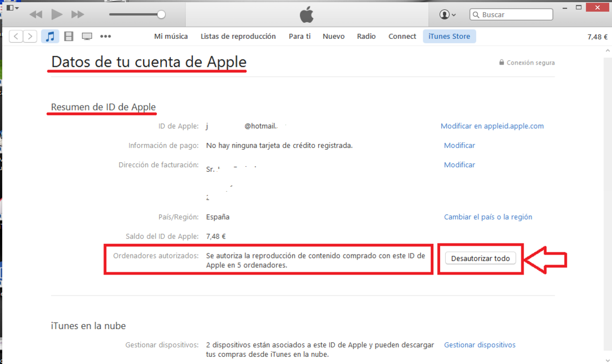Click the España country value
612x364 pixels.
click(218, 217)
